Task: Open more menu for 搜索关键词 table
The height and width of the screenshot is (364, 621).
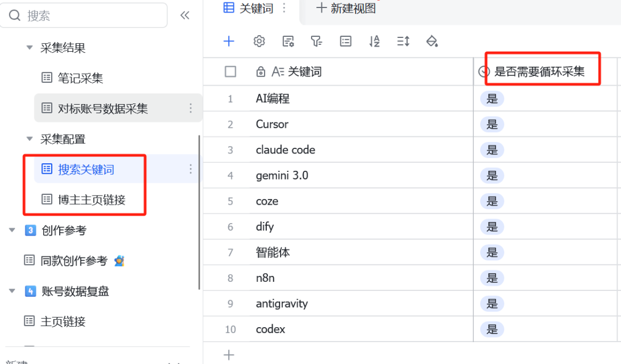Action: click(190, 169)
